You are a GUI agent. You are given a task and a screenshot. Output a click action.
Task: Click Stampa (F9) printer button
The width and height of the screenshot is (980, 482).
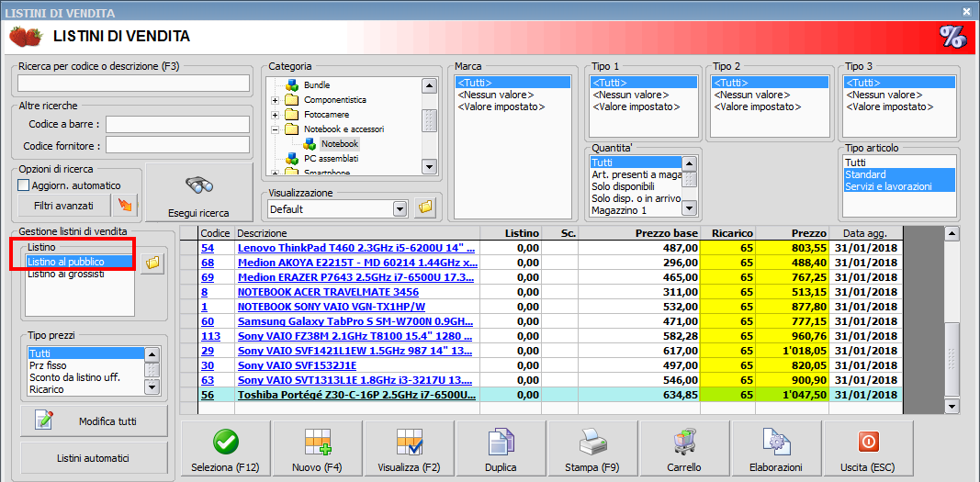coord(593,448)
